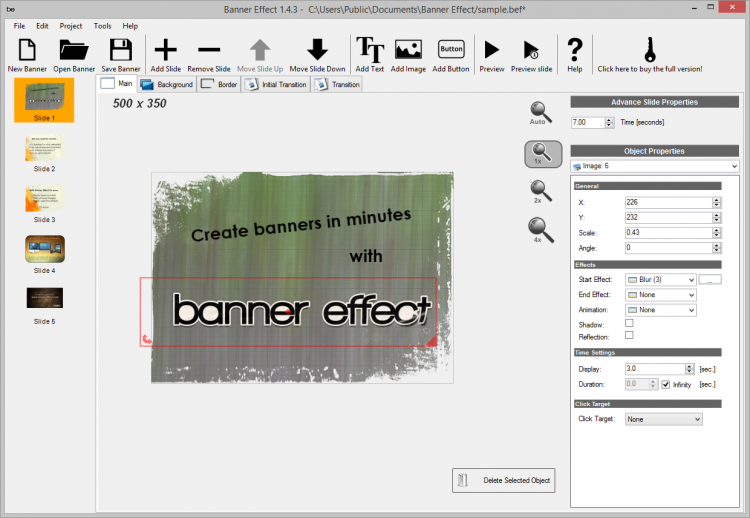Open the Start Effect dropdown
This screenshot has height=518, width=750.
pyautogui.click(x=660, y=280)
